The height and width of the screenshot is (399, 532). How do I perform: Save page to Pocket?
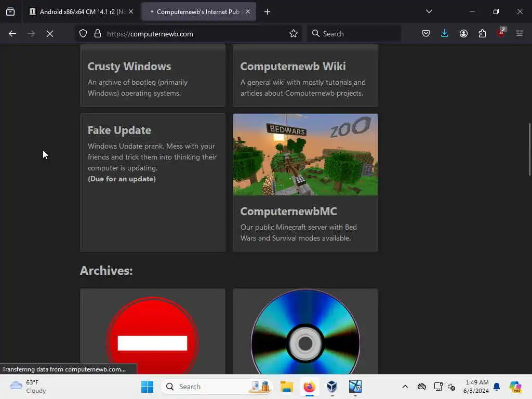tap(426, 34)
